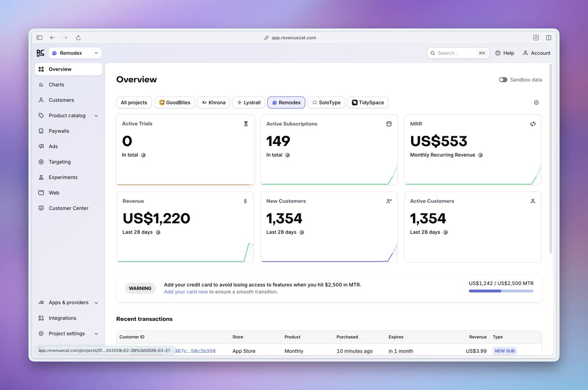Image resolution: width=588 pixels, height=390 pixels.
Task: Select the Remodex project tab
Action: pyautogui.click(x=286, y=103)
